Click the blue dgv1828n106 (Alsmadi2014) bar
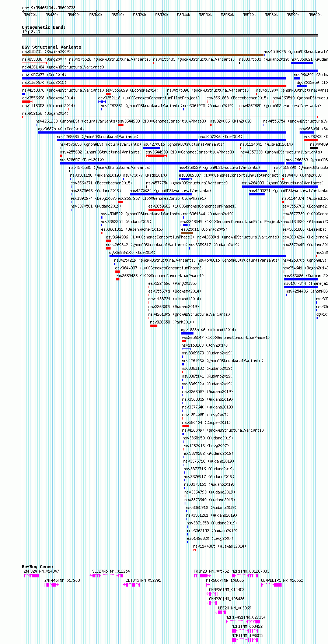Image resolution: width=328 pixels, height=644 pixels. click(187, 333)
